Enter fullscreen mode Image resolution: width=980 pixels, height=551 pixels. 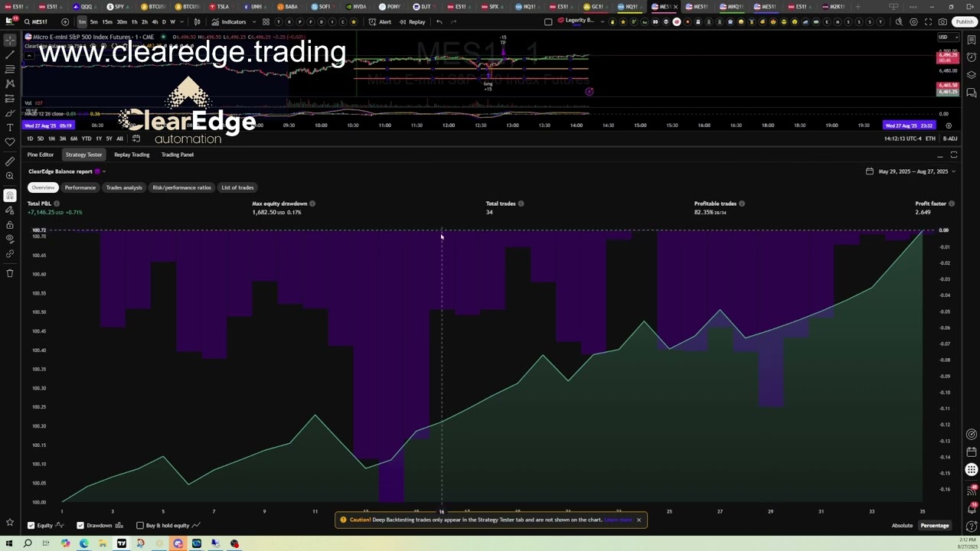pyautogui.click(x=929, y=21)
